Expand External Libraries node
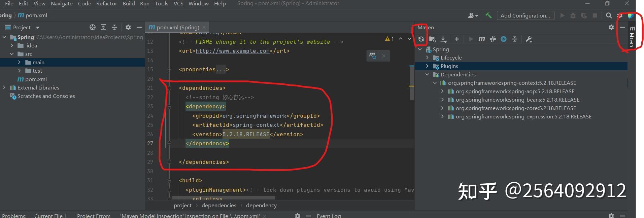This screenshot has width=644, height=218. (4, 87)
